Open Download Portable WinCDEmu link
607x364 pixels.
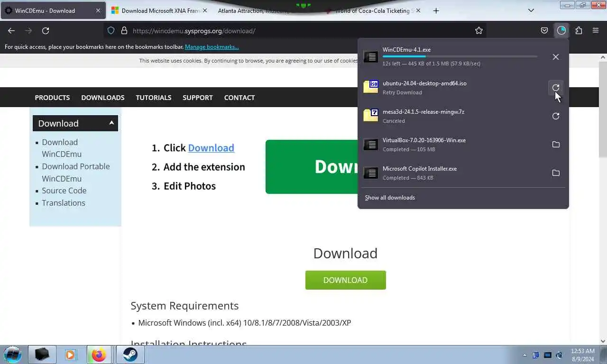(76, 172)
